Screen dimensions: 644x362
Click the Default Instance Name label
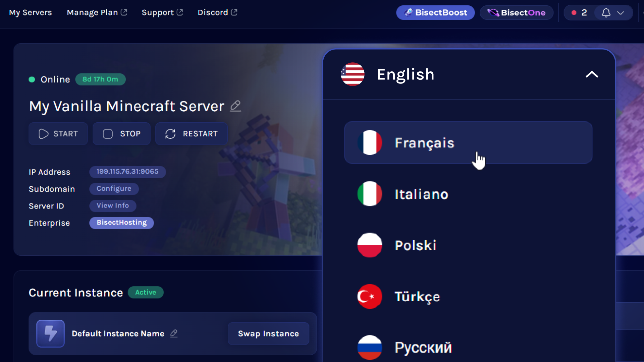pos(118,334)
